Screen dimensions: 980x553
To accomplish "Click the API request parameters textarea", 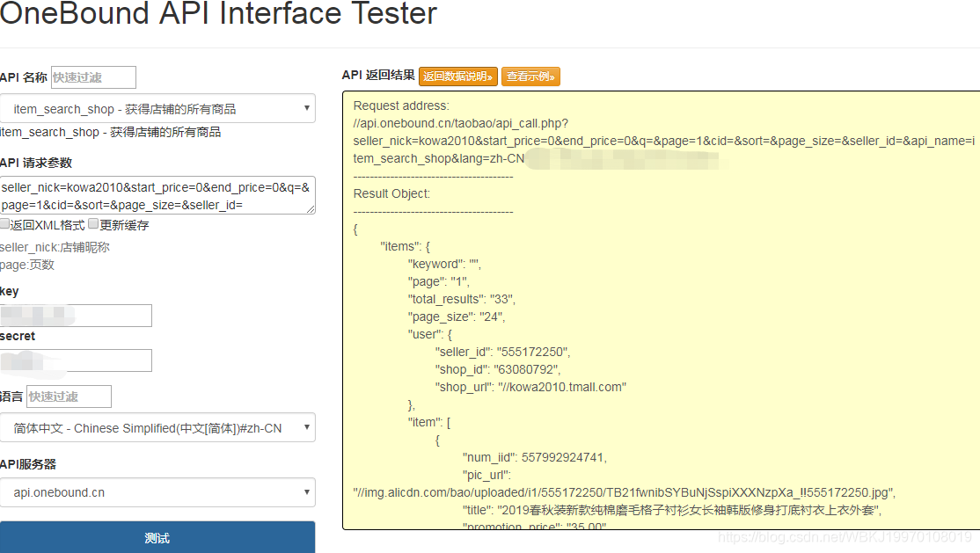I will click(157, 195).
